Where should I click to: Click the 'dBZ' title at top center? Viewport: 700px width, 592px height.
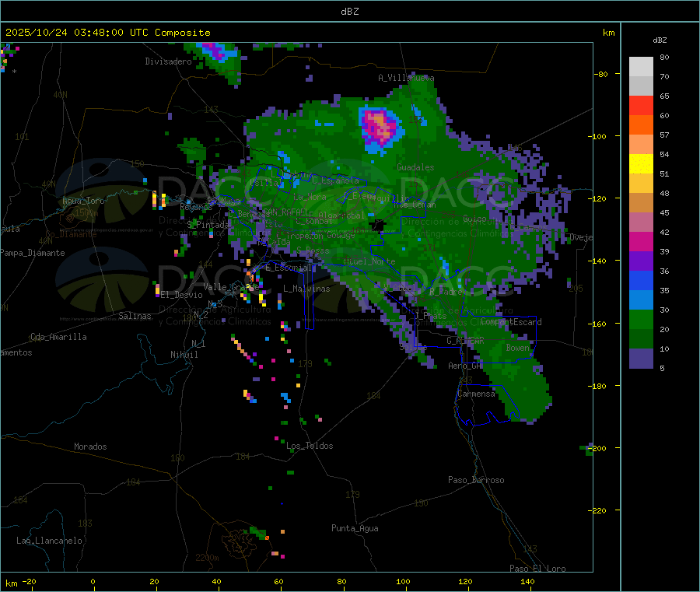349,12
